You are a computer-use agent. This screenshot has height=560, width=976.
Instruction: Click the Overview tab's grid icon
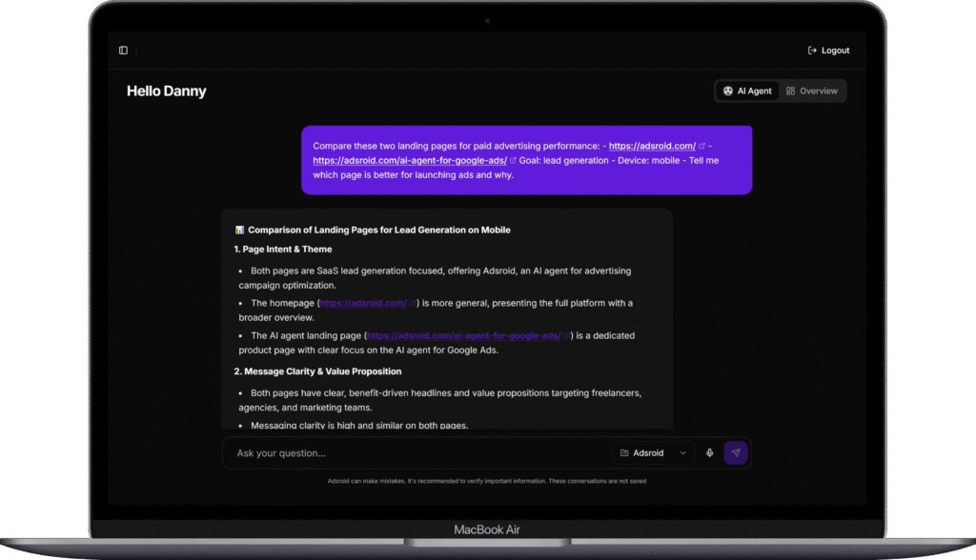[790, 91]
